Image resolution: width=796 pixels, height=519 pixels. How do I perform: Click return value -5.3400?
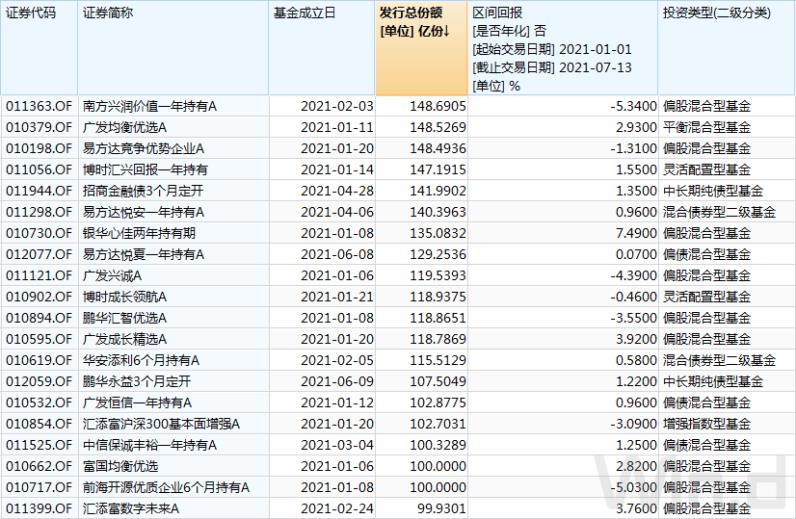click(x=634, y=106)
